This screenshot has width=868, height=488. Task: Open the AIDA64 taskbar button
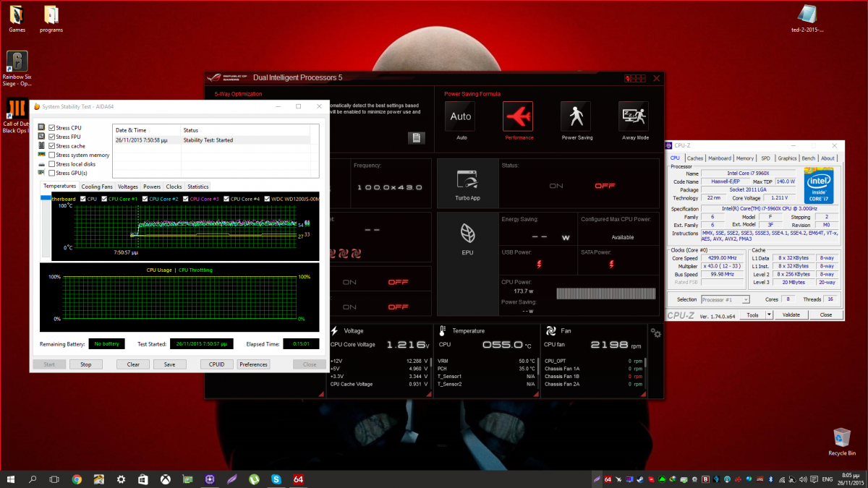298,479
